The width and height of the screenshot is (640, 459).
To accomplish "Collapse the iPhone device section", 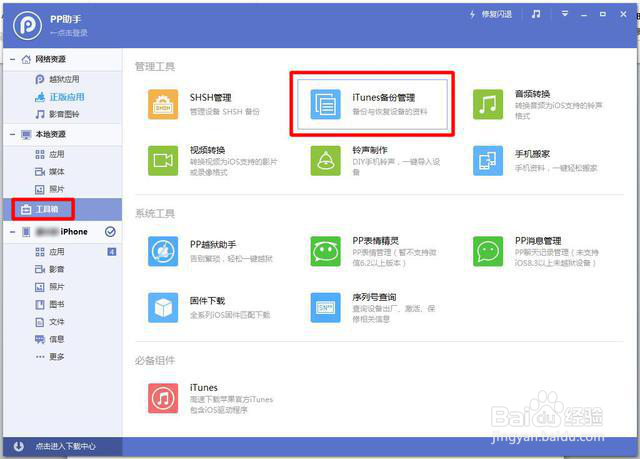I will [12, 232].
